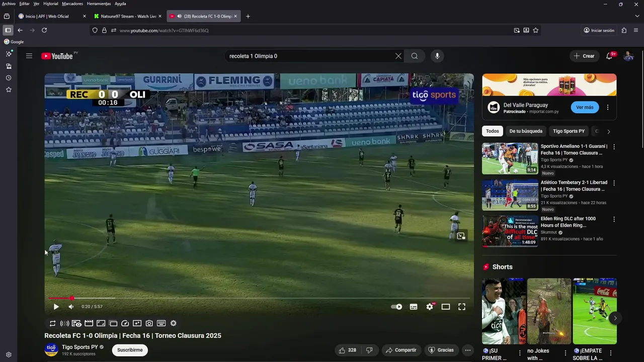Click the Ver más ad button

coord(585,107)
